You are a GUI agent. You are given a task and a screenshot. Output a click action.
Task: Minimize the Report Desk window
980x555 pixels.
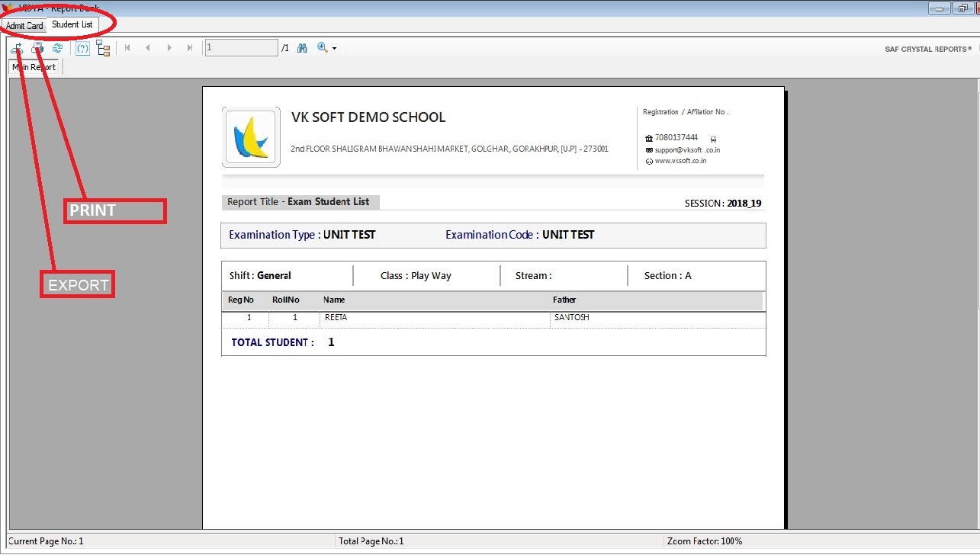[x=938, y=8]
